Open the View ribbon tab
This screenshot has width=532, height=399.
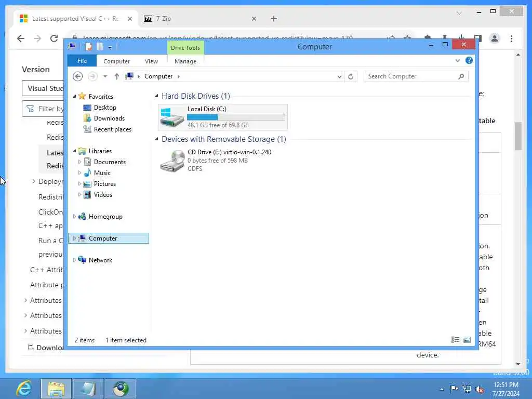coord(151,61)
